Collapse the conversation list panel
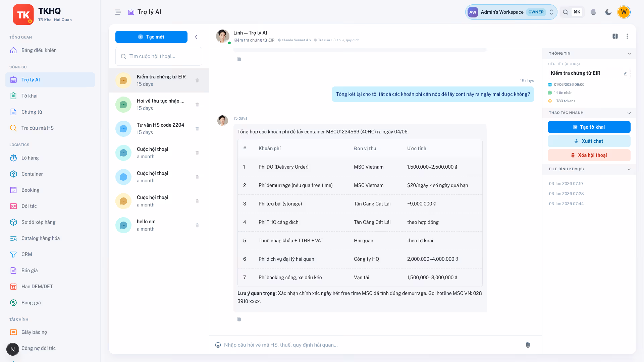This screenshot has width=644, height=362. 196,37
